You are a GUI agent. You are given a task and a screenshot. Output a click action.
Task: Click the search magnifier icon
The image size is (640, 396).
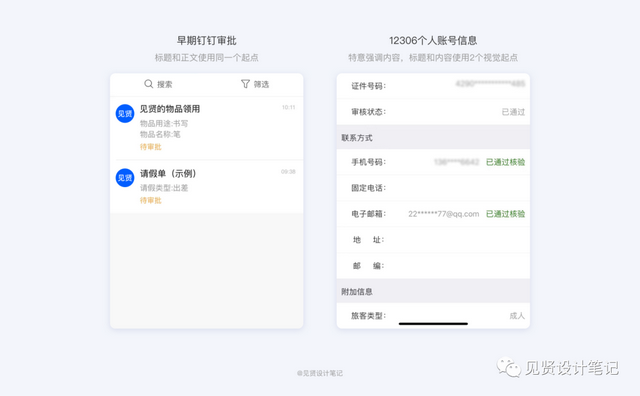pos(149,84)
